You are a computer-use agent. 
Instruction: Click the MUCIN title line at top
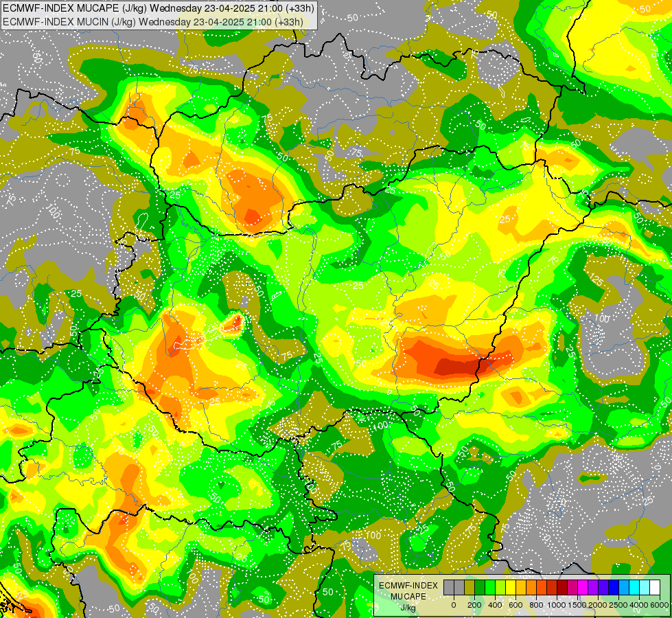152,21
